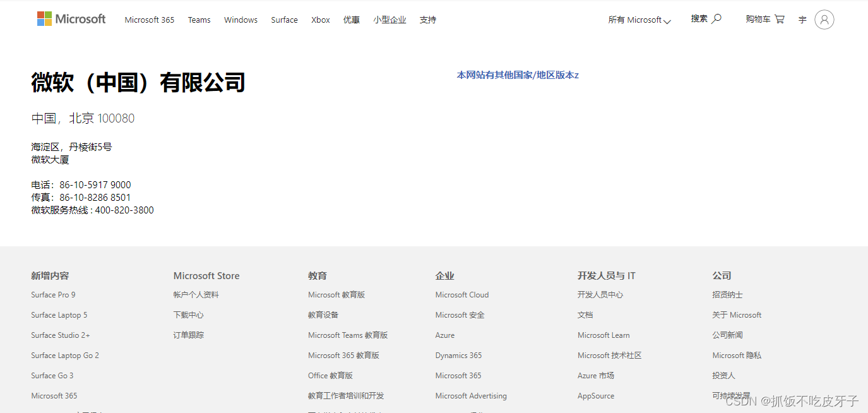Open the Microsoft Advertising link
The image size is (868, 413).
[x=471, y=396]
